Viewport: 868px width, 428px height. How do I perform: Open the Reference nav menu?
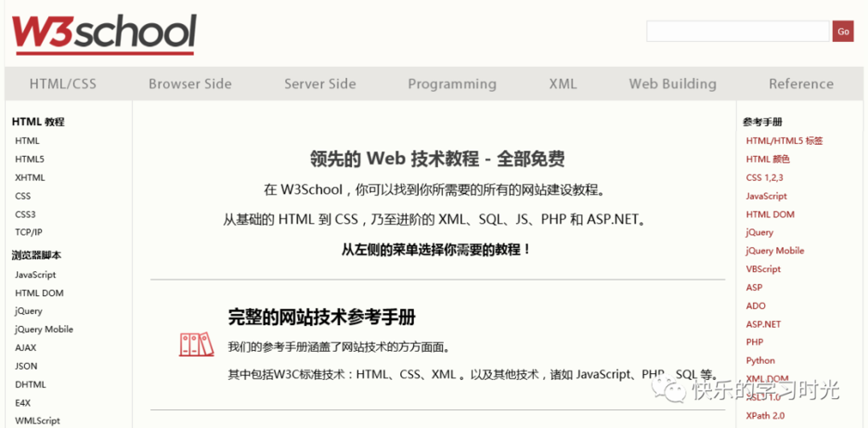[801, 84]
